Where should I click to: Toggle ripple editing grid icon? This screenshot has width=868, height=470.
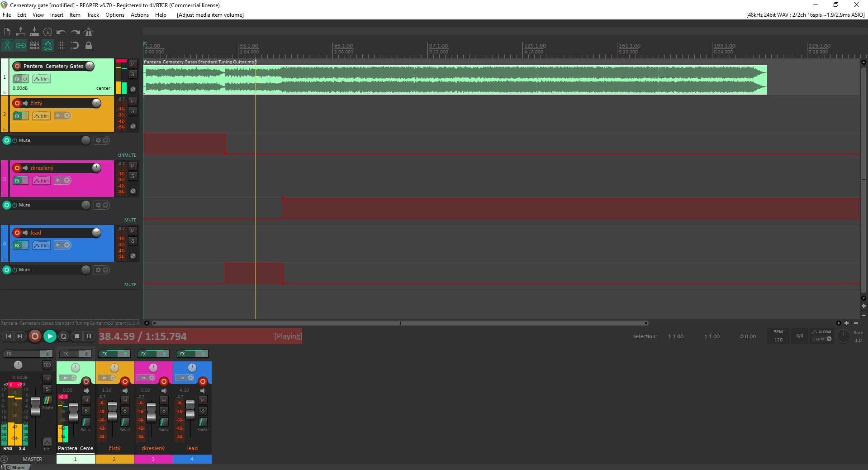(34, 45)
